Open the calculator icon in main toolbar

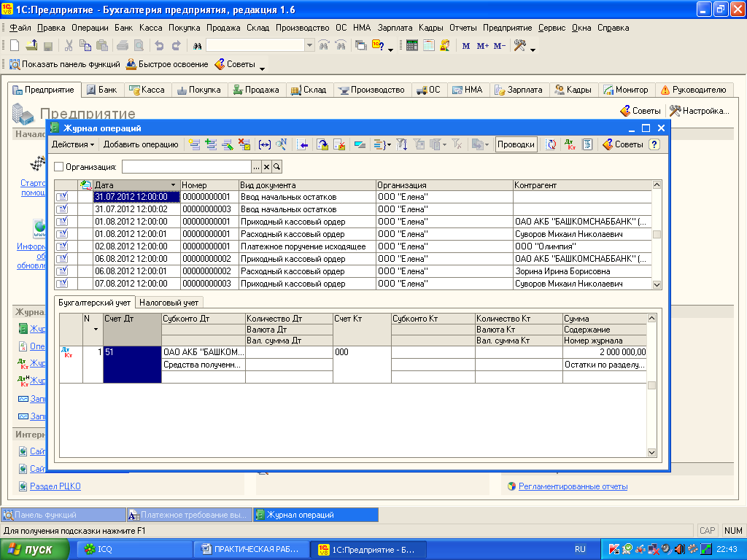coord(412,46)
